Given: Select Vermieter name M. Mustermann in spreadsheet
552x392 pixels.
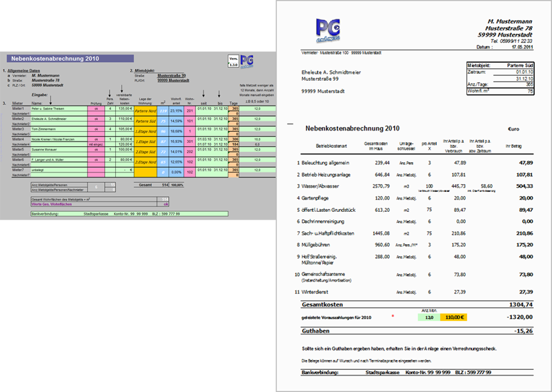Looking at the screenshot, I should coord(46,75).
